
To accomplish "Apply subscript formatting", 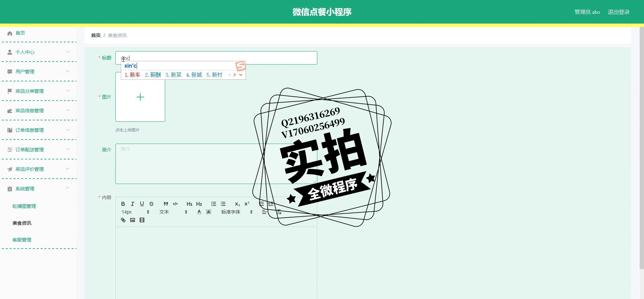I will click(x=237, y=204).
